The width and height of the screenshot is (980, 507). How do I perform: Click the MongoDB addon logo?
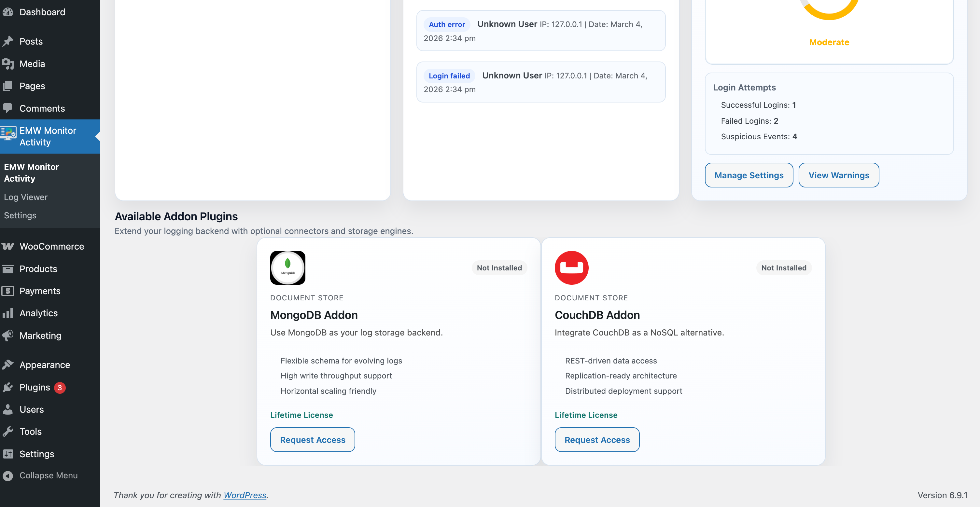point(287,267)
